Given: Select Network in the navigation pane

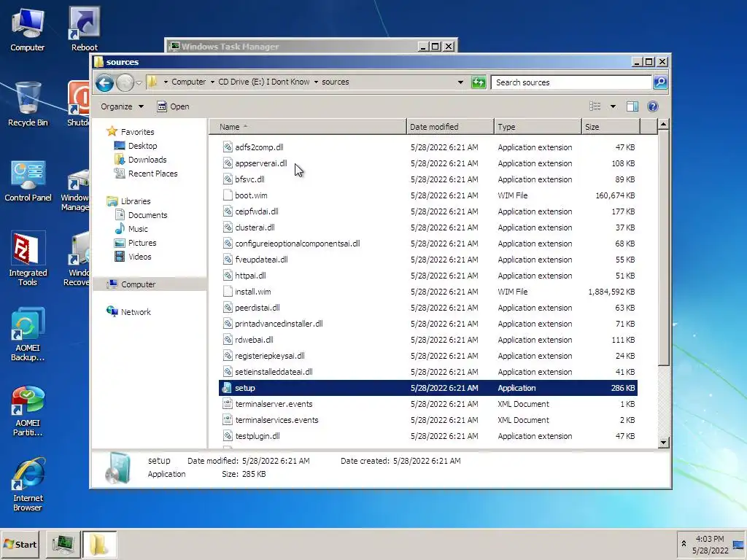Looking at the screenshot, I should [135, 312].
